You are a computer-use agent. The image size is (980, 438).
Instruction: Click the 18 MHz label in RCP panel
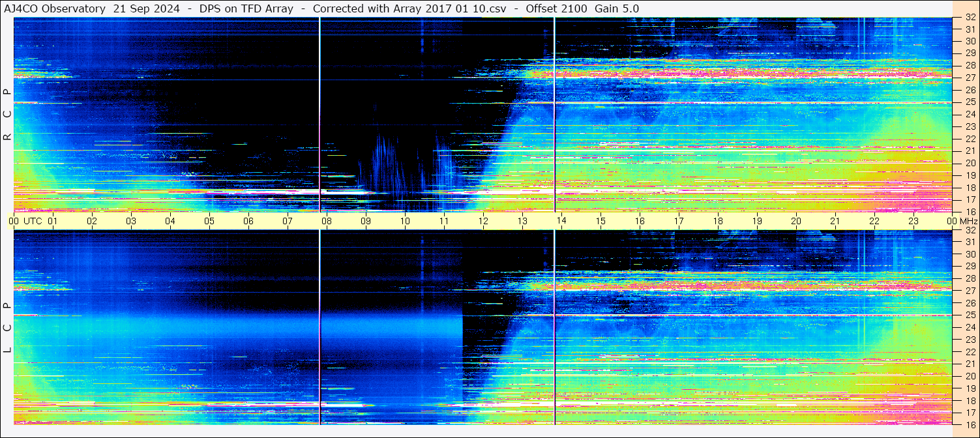970,187
